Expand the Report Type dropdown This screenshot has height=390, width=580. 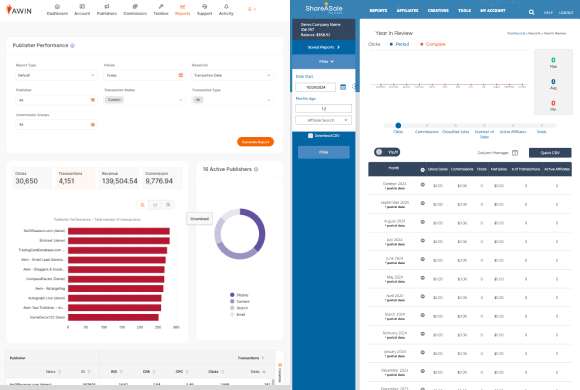pyautogui.click(x=56, y=75)
